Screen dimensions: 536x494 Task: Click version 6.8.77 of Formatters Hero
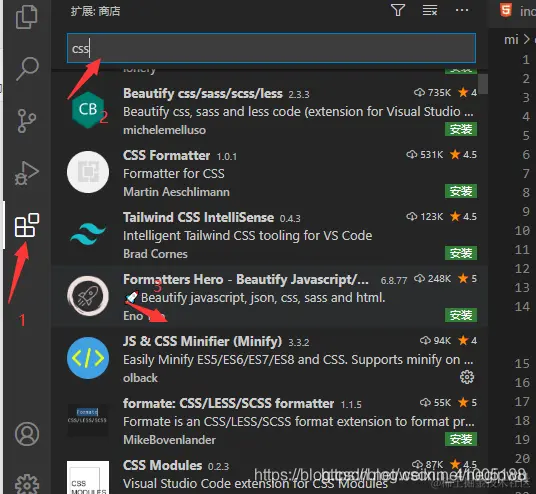[394, 281]
